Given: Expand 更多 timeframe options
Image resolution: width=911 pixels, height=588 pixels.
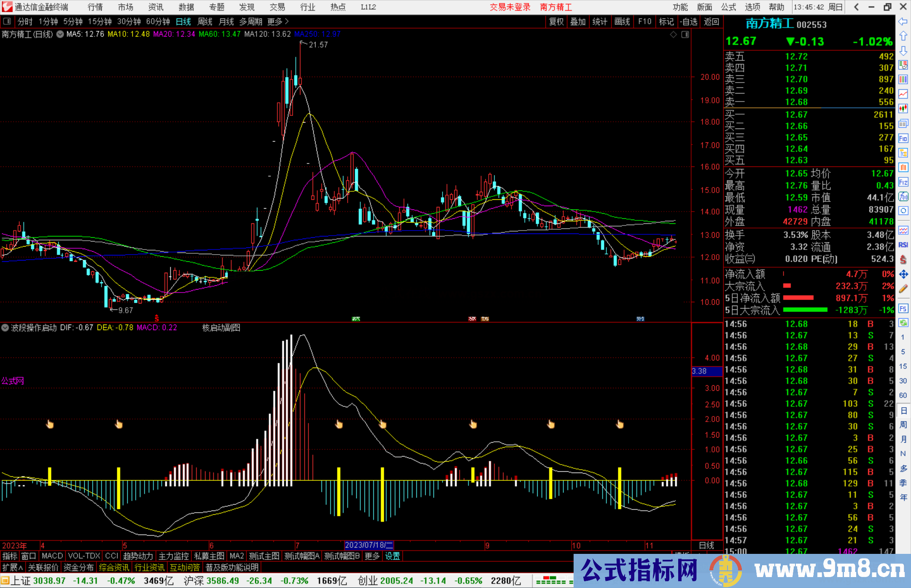Looking at the screenshot, I should pos(278,21).
